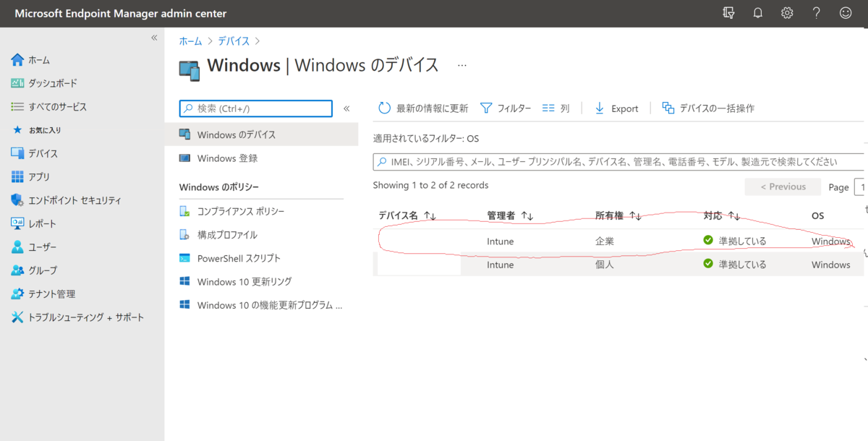Image resolution: width=868 pixels, height=441 pixels.
Task: Click the device search field for IMEI
Action: pos(619,162)
